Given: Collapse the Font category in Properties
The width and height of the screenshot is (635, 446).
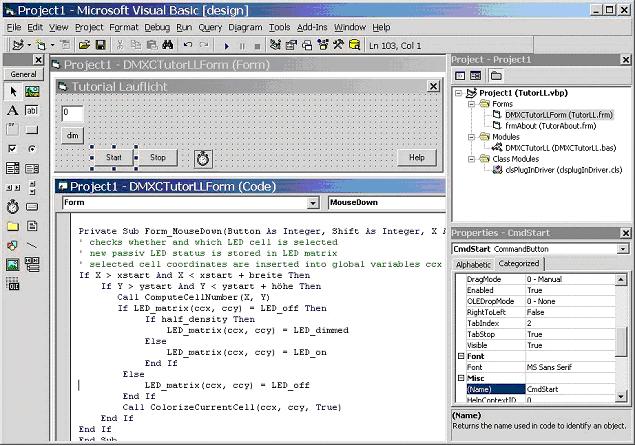Looking at the screenshot, I should click(x=461, y=356).
